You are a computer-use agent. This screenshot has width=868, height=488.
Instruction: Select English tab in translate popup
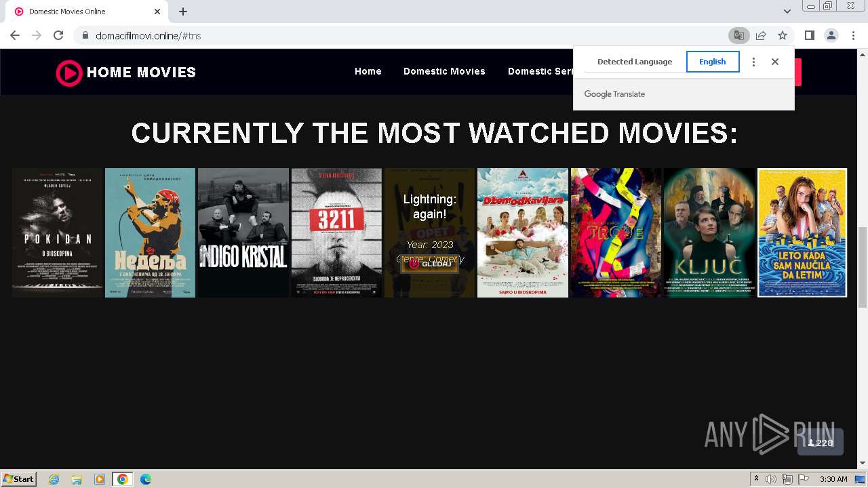coord(713,62)
